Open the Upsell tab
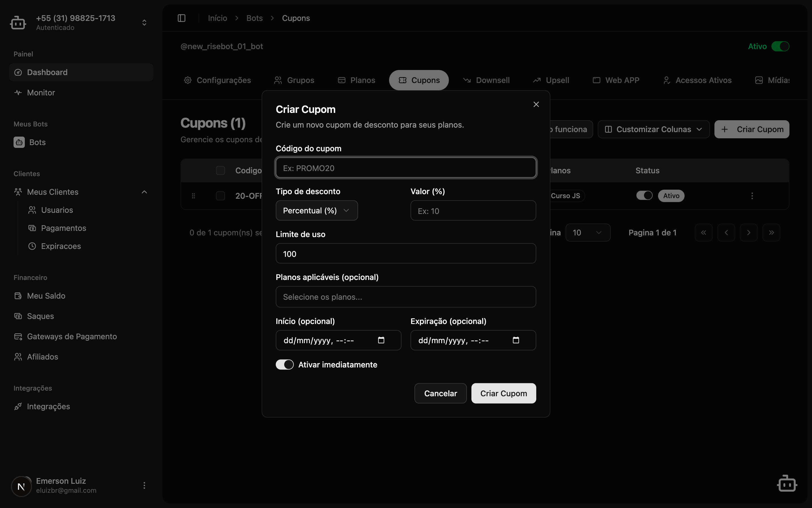 click(551, 80)
